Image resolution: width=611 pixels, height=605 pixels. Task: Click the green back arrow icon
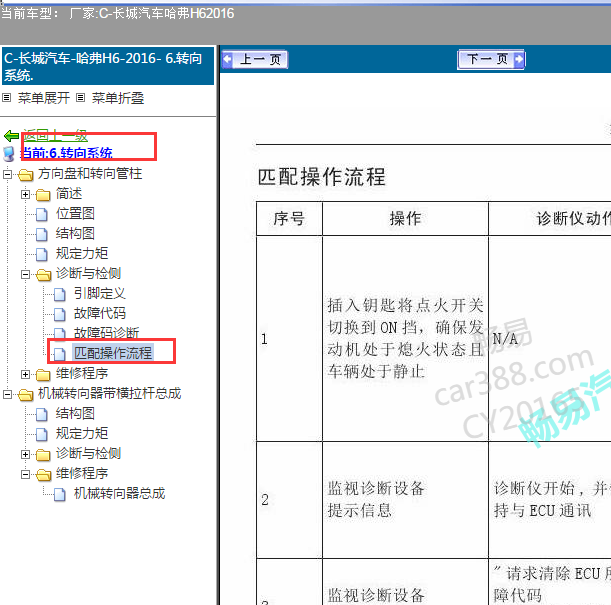[11, 136]
